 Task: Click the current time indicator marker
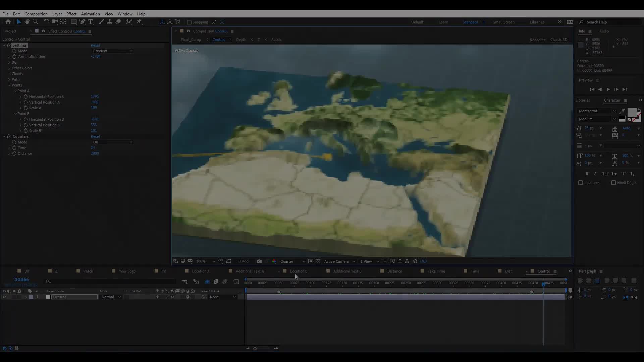(544, 284)
